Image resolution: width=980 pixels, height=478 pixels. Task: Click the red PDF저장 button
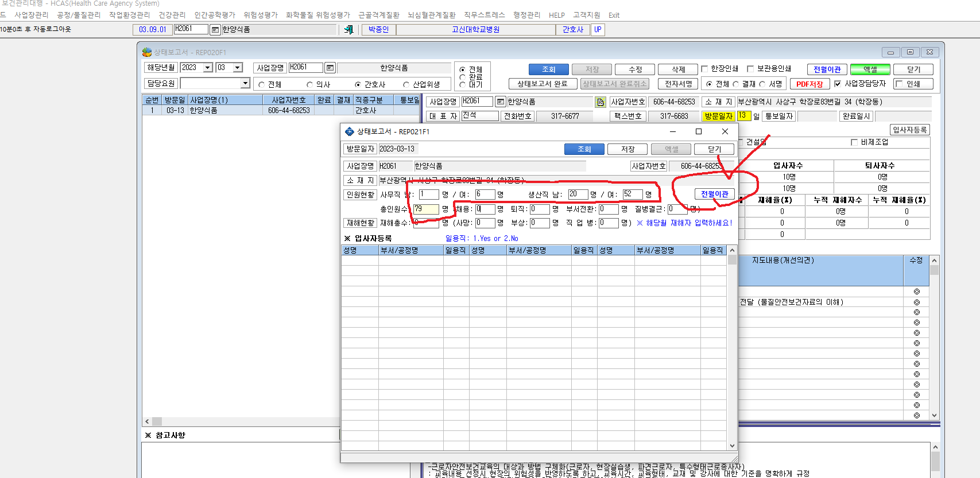click(809, 84)
